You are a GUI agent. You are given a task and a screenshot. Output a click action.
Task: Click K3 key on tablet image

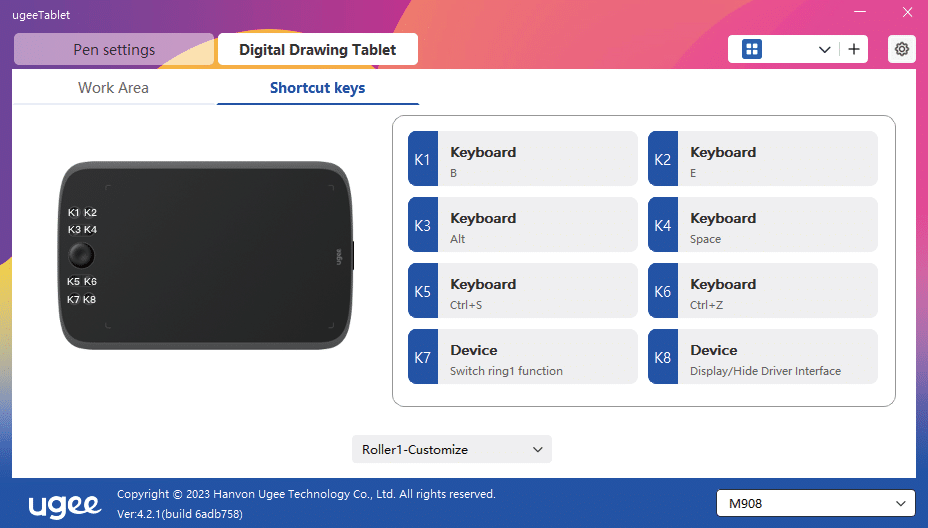[74, 230]
